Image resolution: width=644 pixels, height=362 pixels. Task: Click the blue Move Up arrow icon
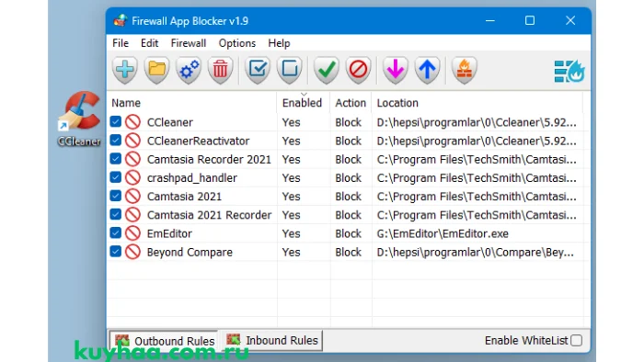pyautogui.click(x=427, y=69)
